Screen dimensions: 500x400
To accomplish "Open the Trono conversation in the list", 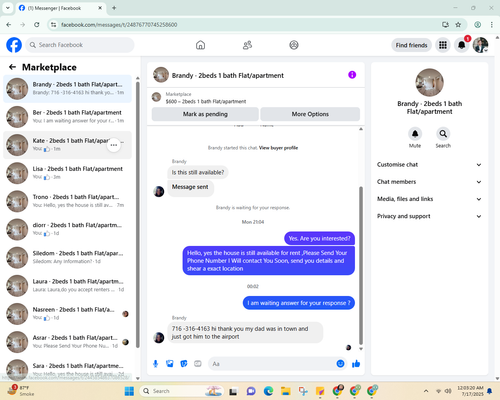I will (x=68, y=201).
